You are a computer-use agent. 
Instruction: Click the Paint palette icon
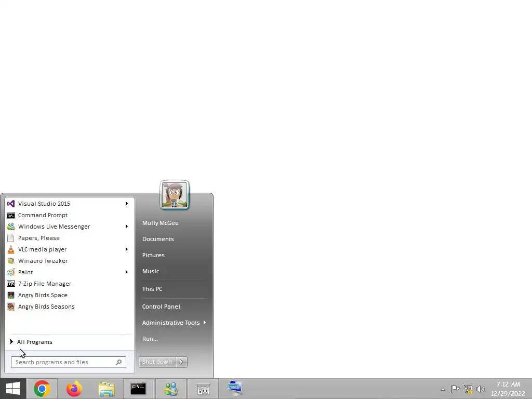pyautogui.click(x=11, y=272)
